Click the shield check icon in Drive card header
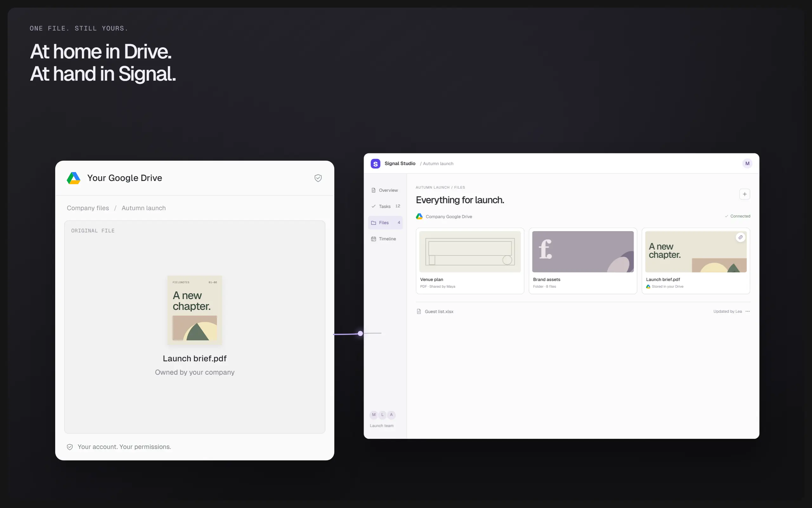Viewport: 812px width, 508px height. pyautogui.click(x=318, y=178)
